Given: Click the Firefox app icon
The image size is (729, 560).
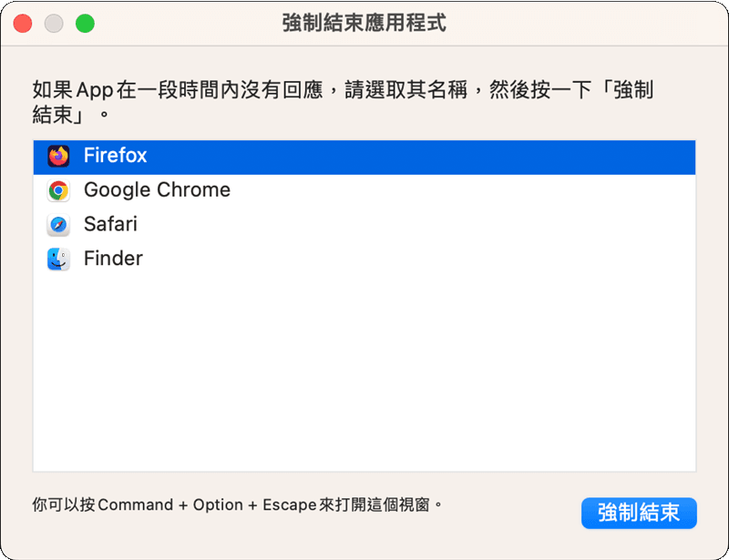Looking at the screenshot, I should pyautogui.click(x=58, y=157).
